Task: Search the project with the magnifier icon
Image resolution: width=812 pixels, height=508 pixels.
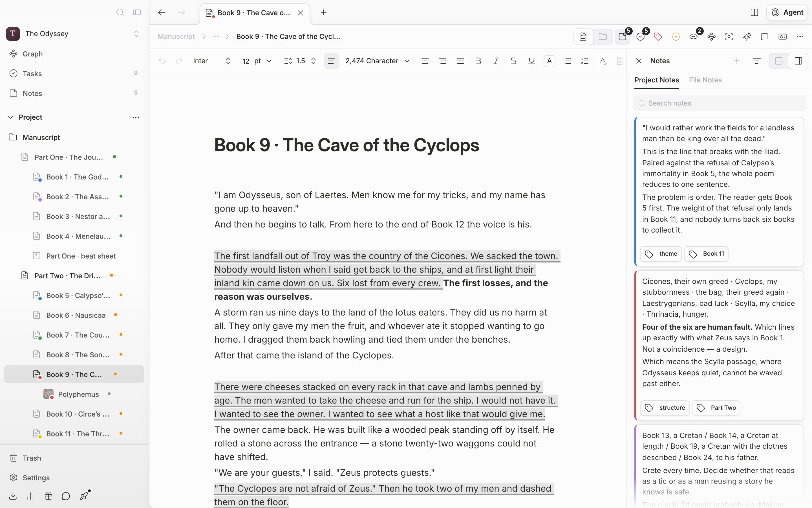Action: coord(120,13)
